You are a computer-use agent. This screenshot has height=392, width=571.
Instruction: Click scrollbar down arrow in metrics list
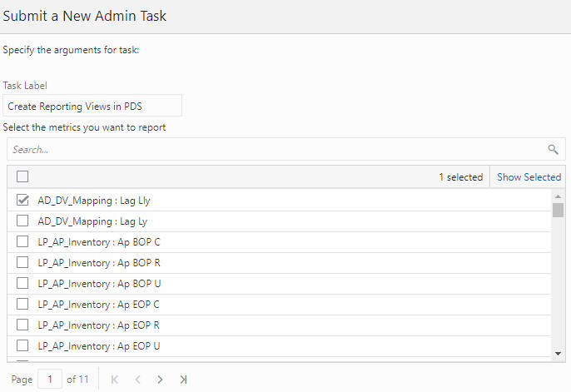(558, 354)
